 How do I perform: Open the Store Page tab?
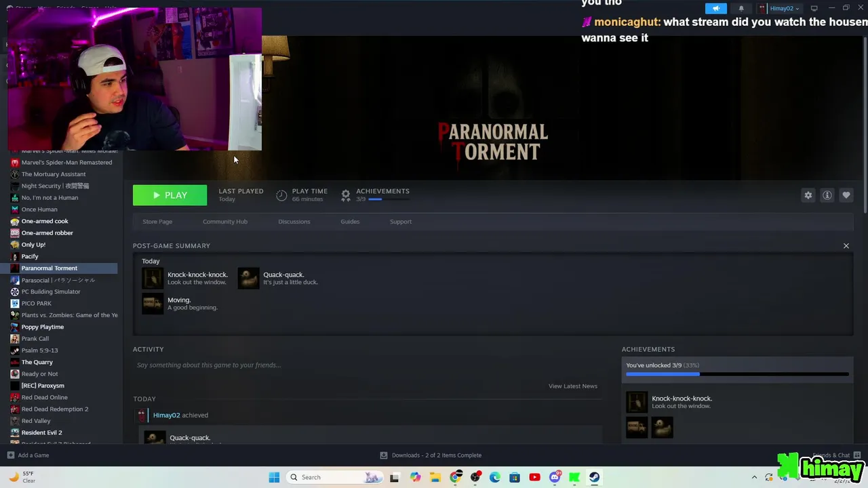tap(157, 222)
